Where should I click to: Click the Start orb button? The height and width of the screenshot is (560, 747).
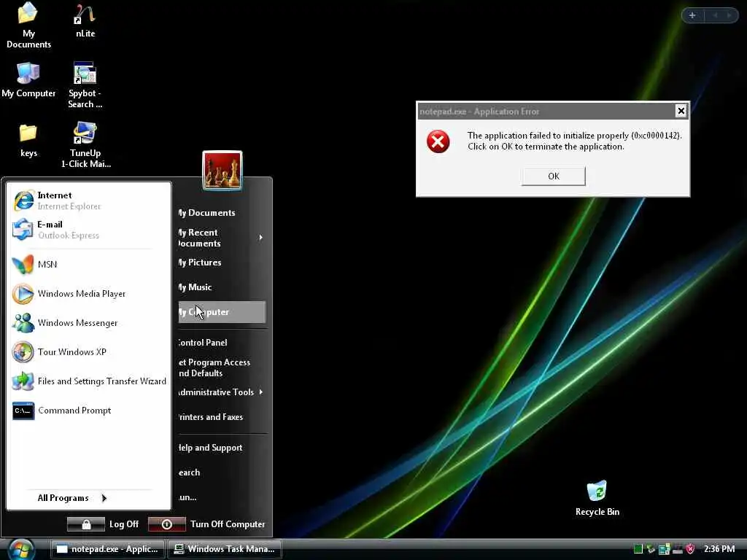21,549
